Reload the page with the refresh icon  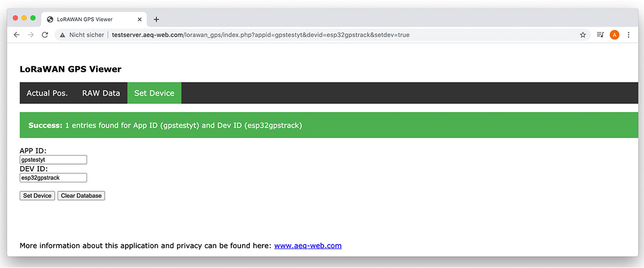[x=45, y=35]
